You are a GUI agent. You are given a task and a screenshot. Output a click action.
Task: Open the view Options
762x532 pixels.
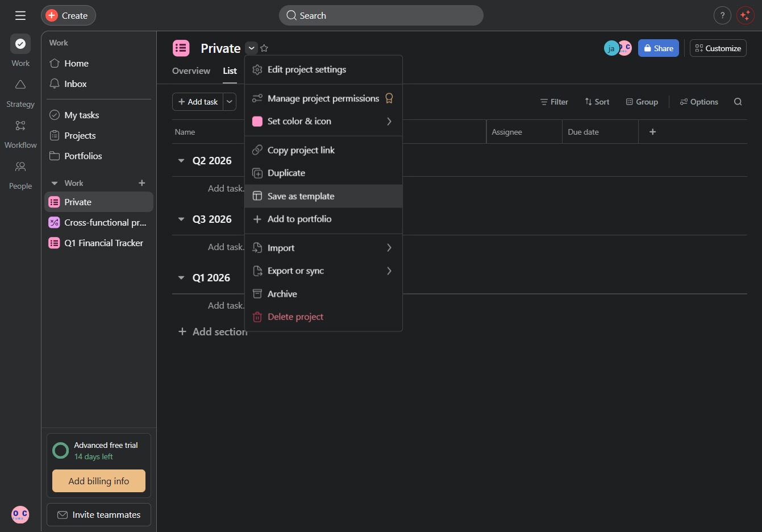(699, 102)
